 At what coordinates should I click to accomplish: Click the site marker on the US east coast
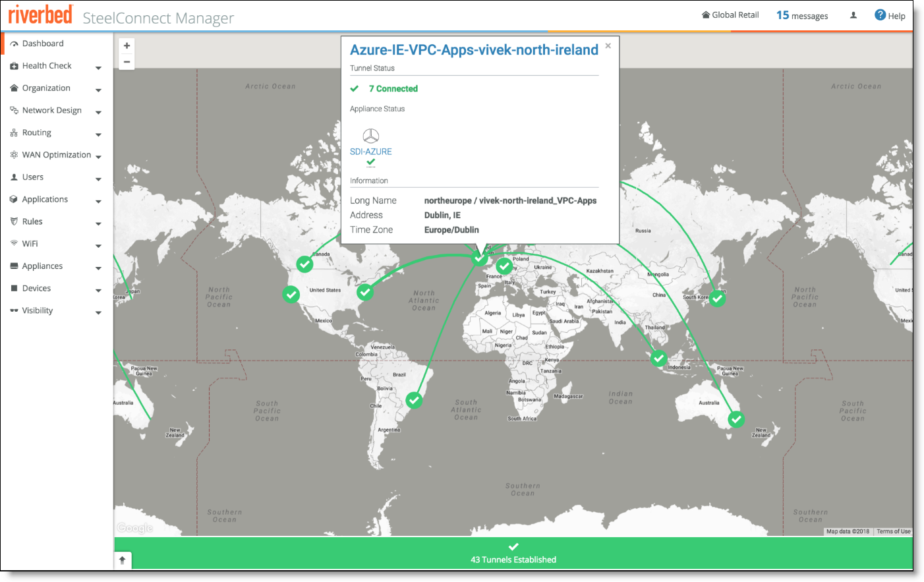tap(365, 292)
